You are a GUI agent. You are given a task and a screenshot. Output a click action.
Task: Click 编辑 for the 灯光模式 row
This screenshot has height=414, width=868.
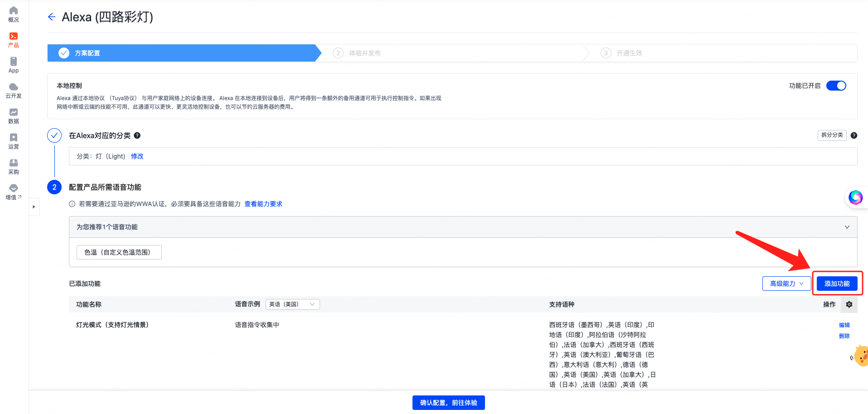click(844, 325)
